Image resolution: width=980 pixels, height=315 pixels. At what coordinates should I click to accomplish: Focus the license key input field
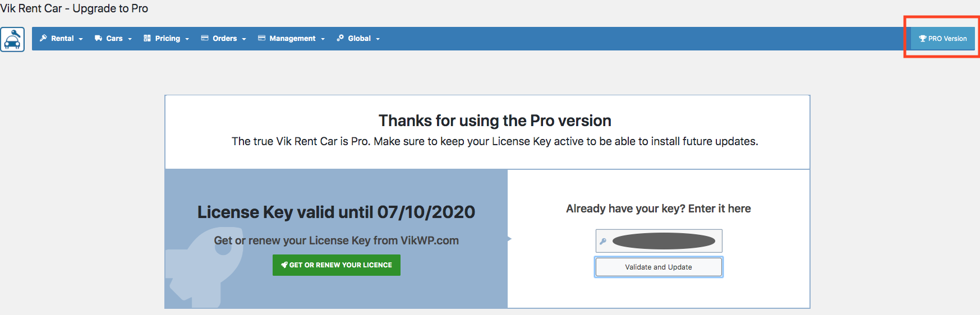(x=659, y=241)
